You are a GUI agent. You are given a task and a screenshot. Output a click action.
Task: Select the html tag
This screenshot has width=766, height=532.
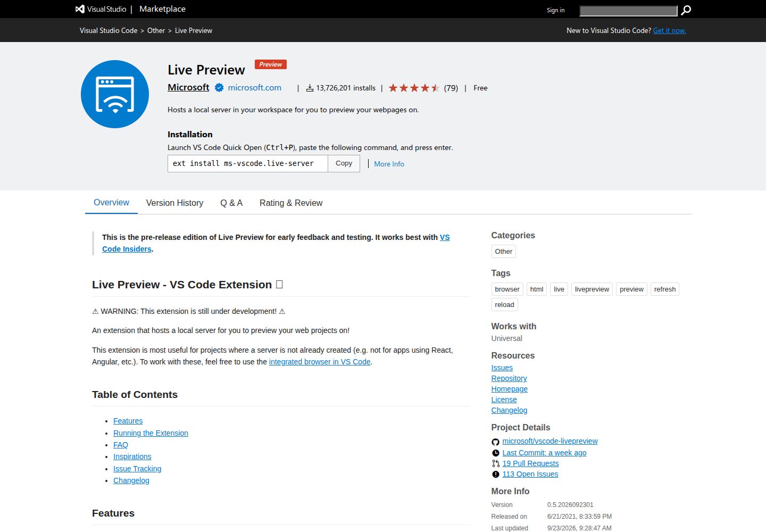tap(537, 289)
